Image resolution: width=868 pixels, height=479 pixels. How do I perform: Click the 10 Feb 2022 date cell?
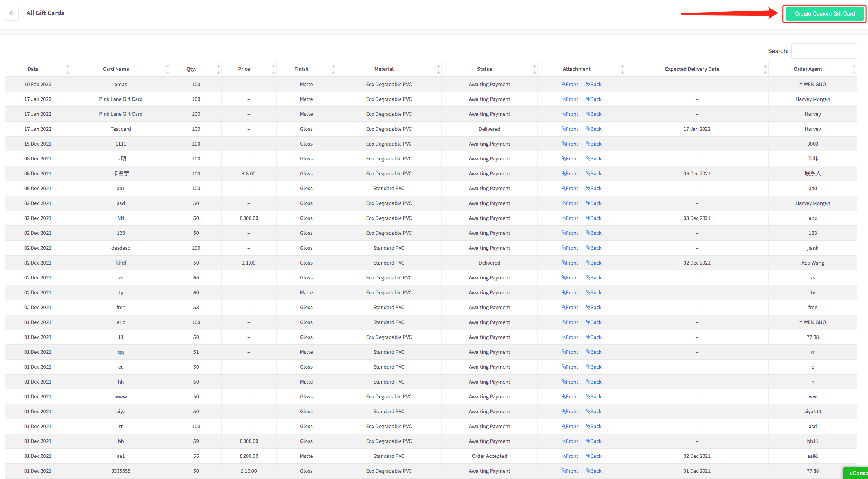38,85
